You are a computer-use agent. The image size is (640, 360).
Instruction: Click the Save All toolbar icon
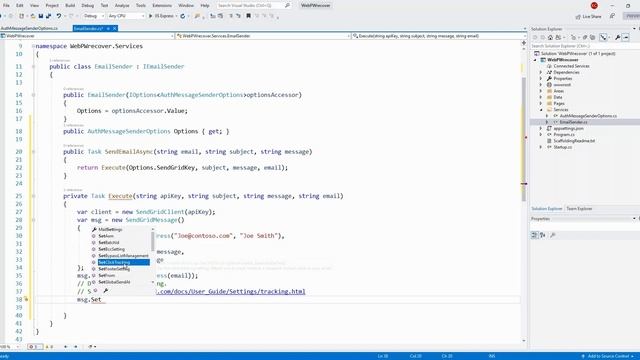coord(48,16)
